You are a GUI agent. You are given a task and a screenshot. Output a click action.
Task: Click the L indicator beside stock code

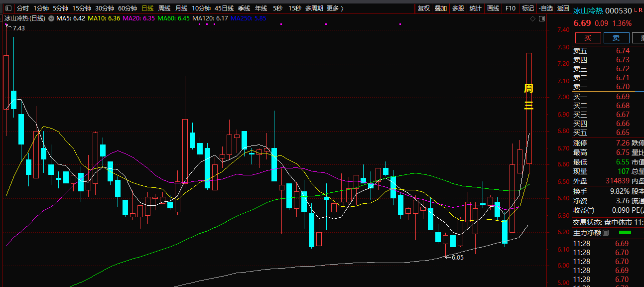(636, 10)
